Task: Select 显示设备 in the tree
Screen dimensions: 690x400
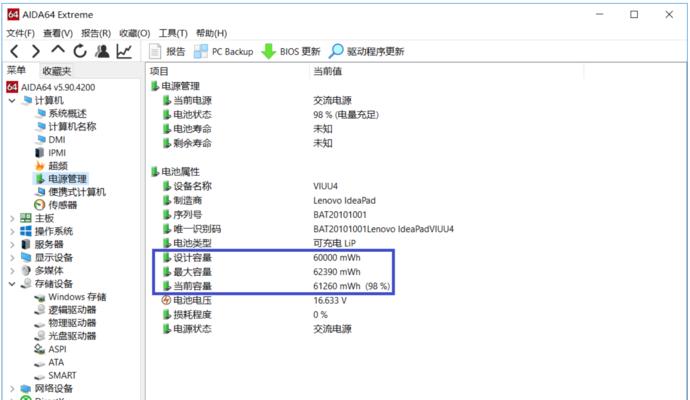Action: tap(47, 258)
